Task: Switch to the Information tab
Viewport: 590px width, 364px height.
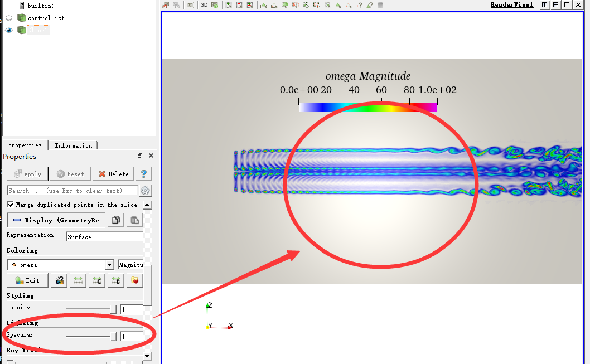Action: point(73,145)
